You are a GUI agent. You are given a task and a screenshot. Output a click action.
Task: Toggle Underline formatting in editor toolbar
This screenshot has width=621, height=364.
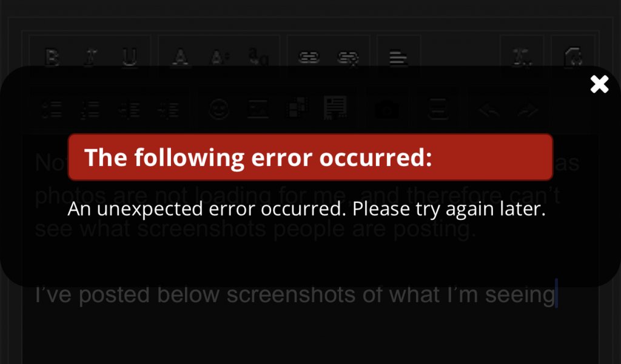point(130,58)
